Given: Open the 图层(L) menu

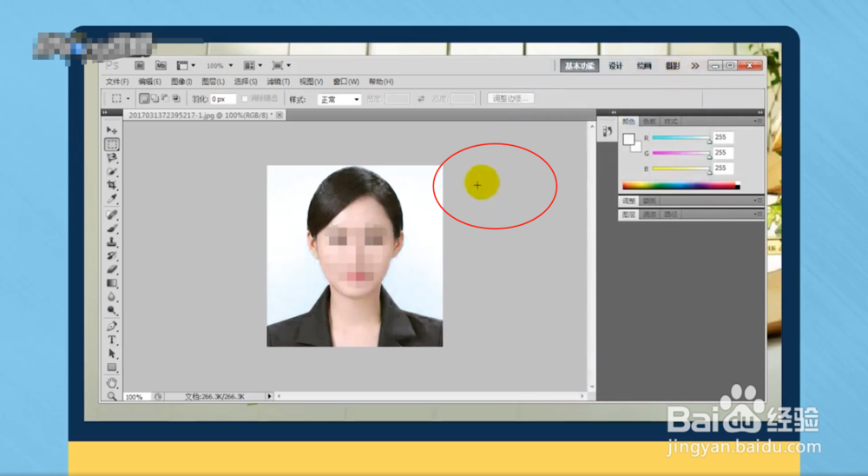Looking at the screenshot, I should click(x=214, y=82).
